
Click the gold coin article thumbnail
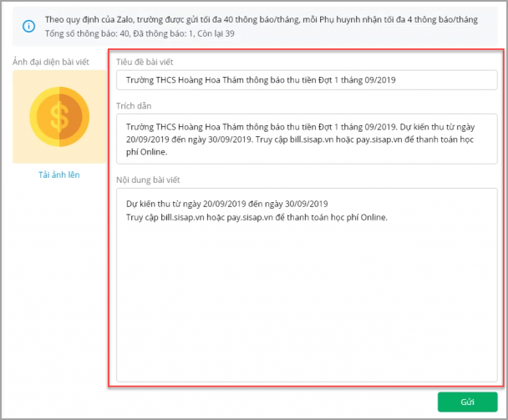(59, 117)
